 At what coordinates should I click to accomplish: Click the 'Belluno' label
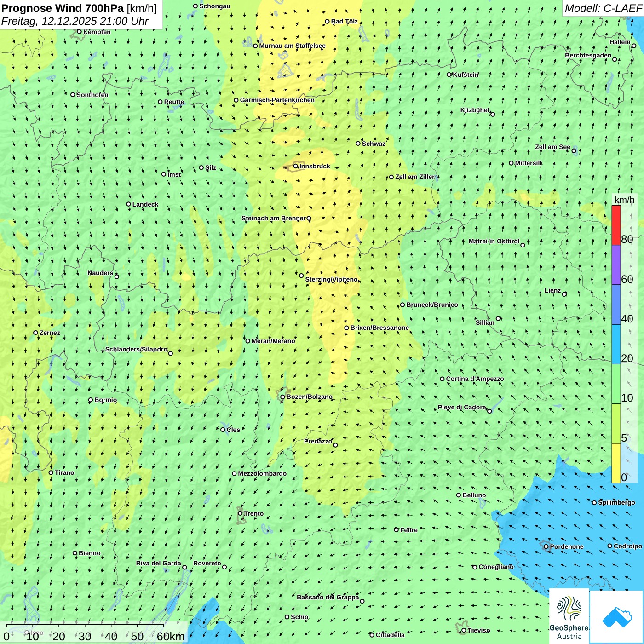click(474, 495)
